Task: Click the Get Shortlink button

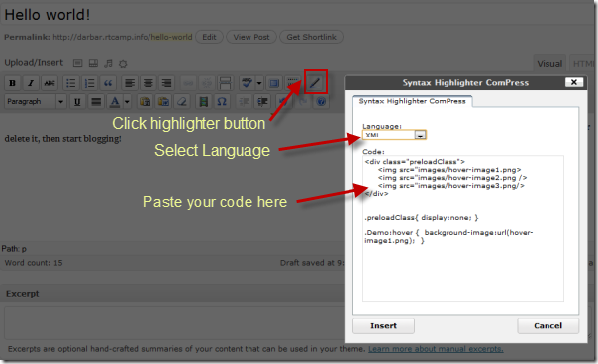Action: (311, 37)
